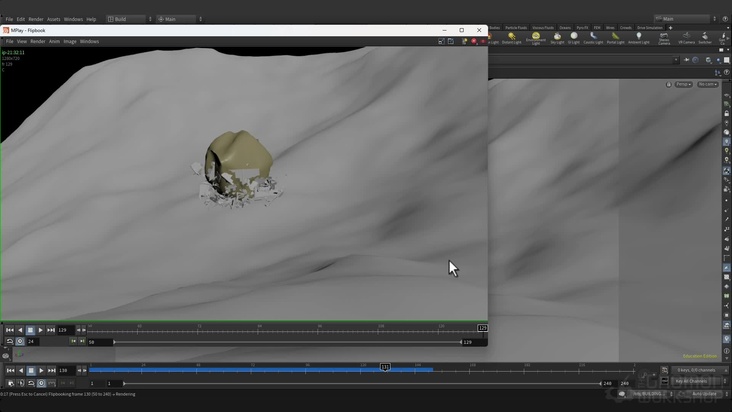Open the Persp viewport dropdown
The height and width of the screenshot is (412, 732).
click(683, 84)
